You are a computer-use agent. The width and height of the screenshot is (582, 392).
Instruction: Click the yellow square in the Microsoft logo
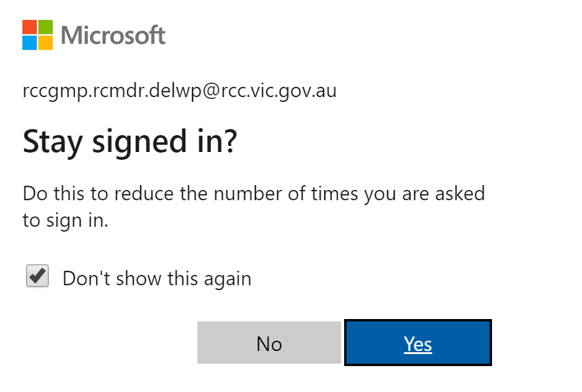pyautogui.click(x=45, y=43)
